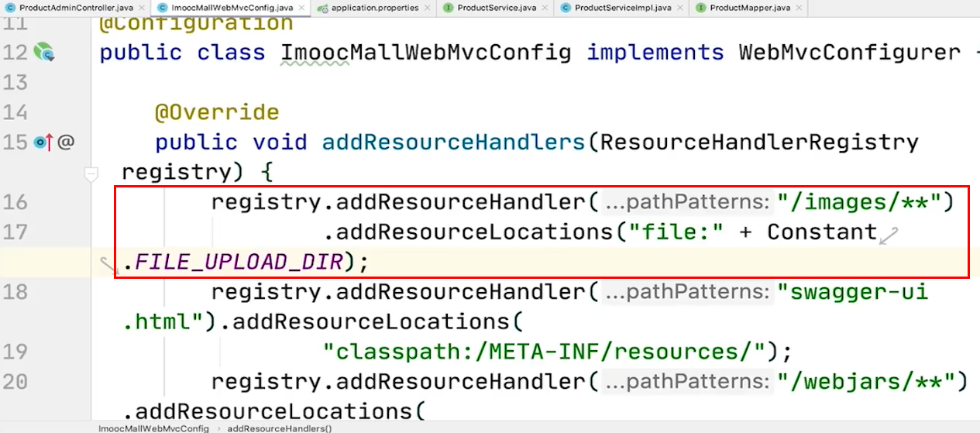Click the FILE_UPLOAD_DIR constant
980x433 pixels.
[x=239, y=263]
